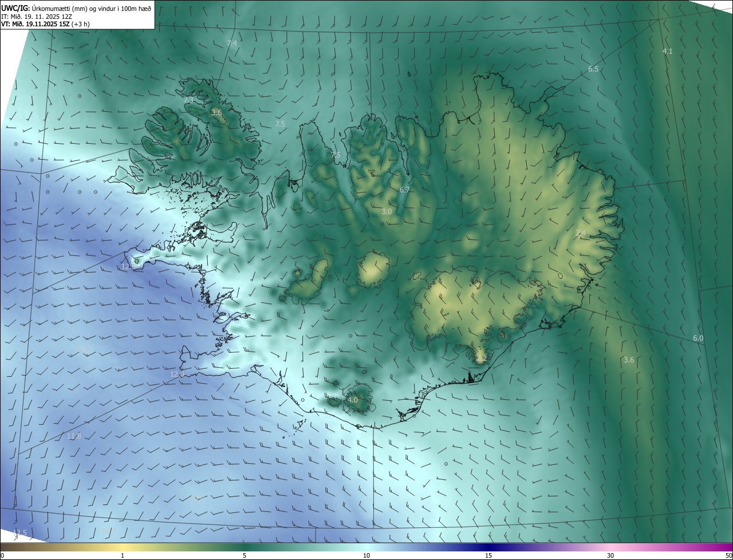Screen dimensions: 733x560
Task: Click the 7.3 value label
Action: [x=189, y=100]
